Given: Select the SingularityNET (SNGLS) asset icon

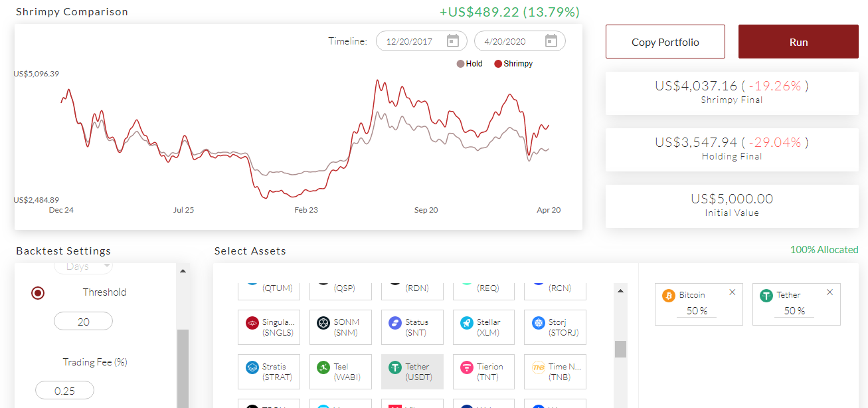Looking at the screenshot, I should [252, 323].
